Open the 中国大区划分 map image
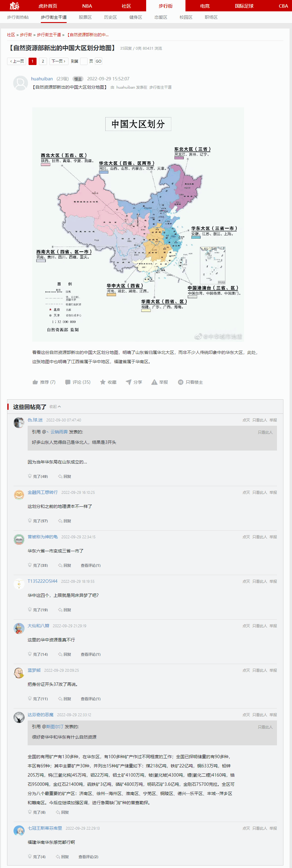This screenshot has height=868, width=292. (138, 225)
